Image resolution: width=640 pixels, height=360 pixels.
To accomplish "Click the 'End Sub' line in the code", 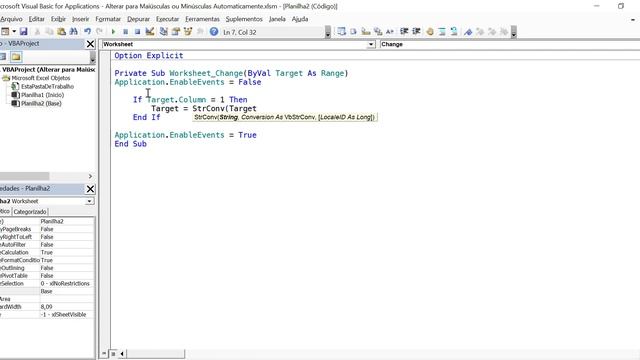I will pos(130,144).
